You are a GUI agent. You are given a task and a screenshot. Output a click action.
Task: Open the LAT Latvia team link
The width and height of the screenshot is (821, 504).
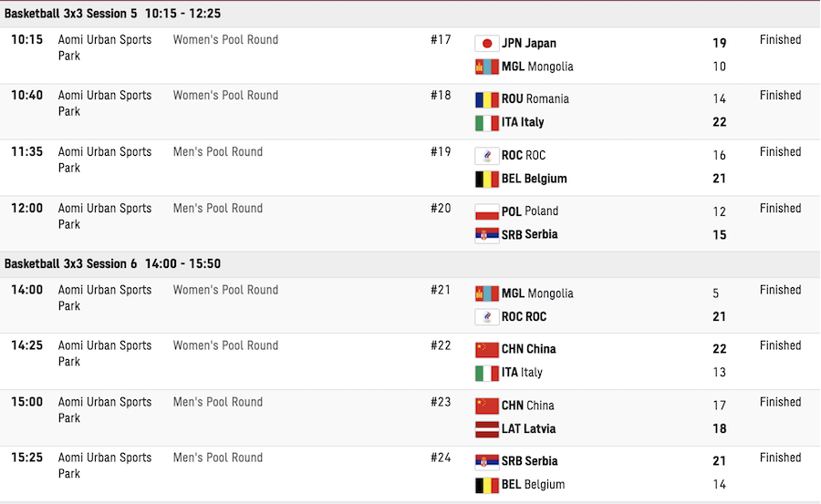pos(528,429)
